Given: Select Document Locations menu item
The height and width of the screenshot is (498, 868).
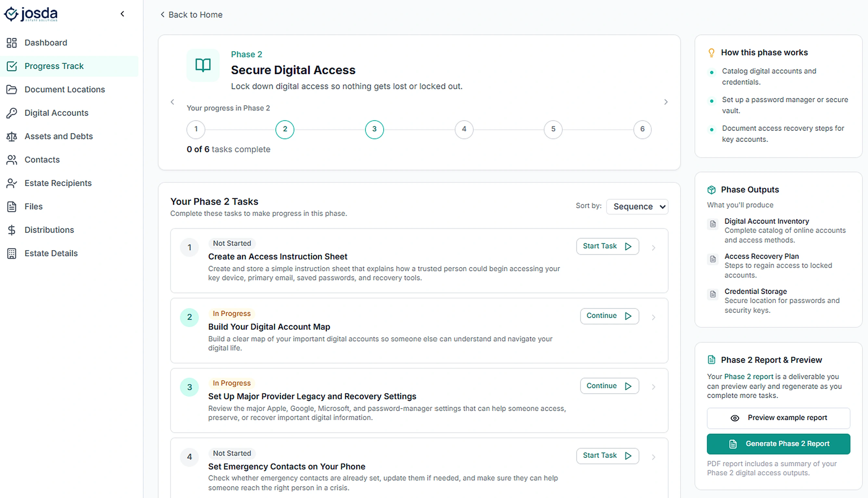Looking at the screenshot, I should click(69, 89).
